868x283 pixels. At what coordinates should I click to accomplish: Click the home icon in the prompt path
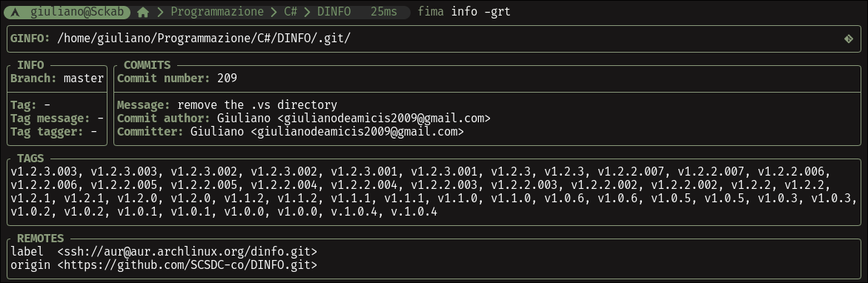click(x=143, y=12)
